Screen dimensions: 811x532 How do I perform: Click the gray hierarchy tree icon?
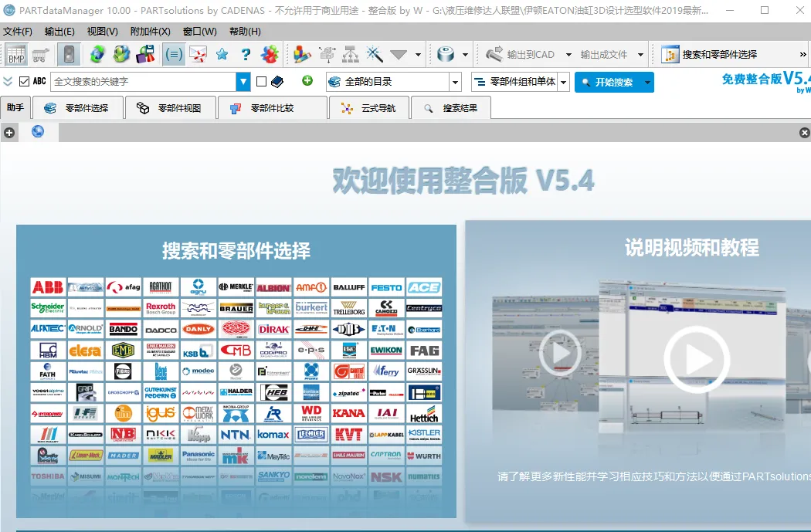pyautogui.click(x=350, y=54)
